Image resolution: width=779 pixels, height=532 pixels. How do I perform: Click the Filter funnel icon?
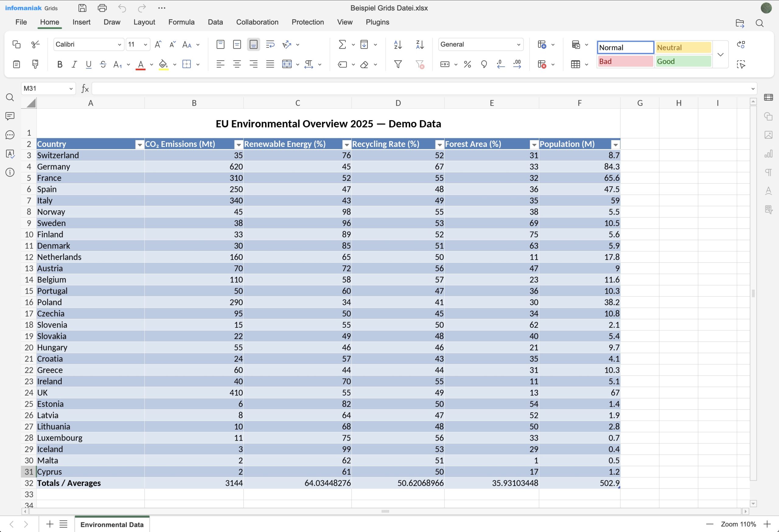(x=397, y=64)
